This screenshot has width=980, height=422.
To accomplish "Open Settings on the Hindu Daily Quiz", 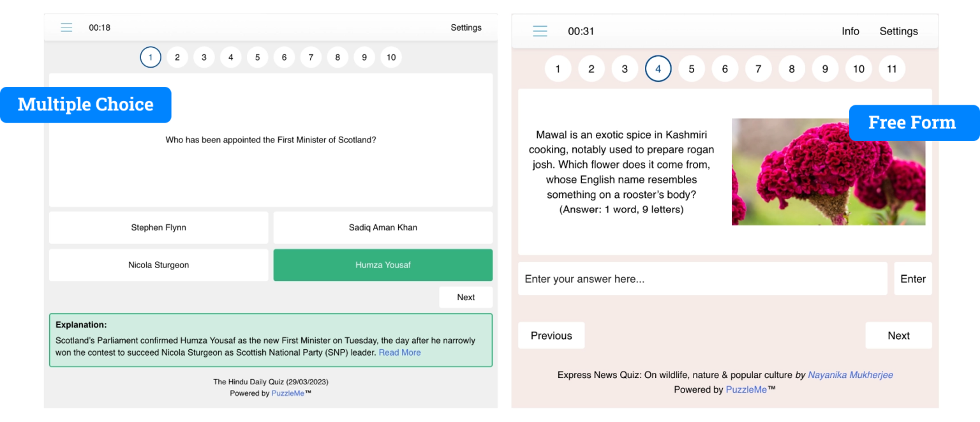I will click(x=466, y=27).
